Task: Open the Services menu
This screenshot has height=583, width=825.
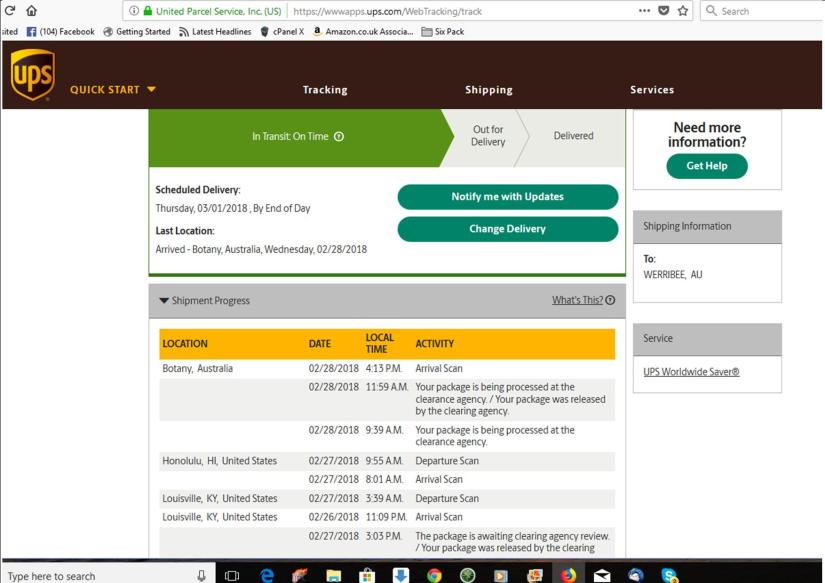Action: (x=652, y=90)
